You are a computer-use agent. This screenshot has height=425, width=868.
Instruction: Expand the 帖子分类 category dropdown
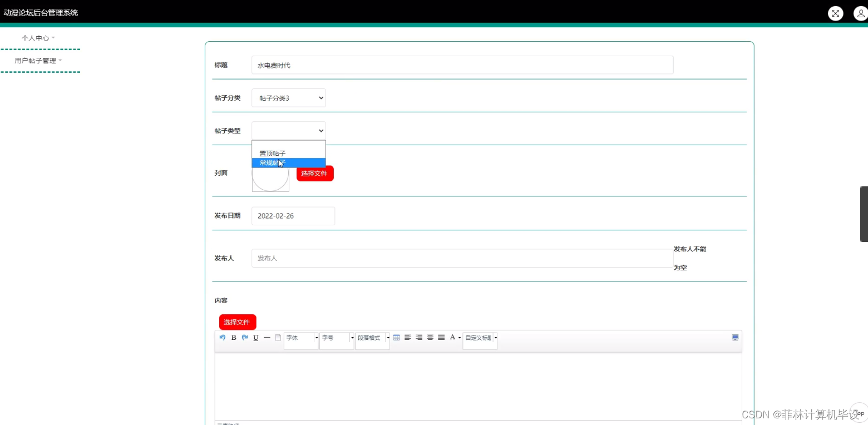coord(288,98)
